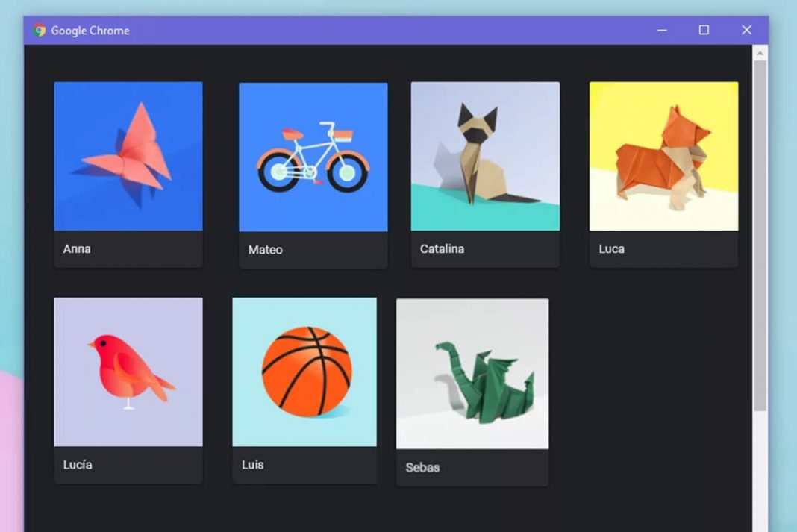Select Lucía's red bird avatar
The height and width of the screenshot is (532, 797).
tap(128, 370)
